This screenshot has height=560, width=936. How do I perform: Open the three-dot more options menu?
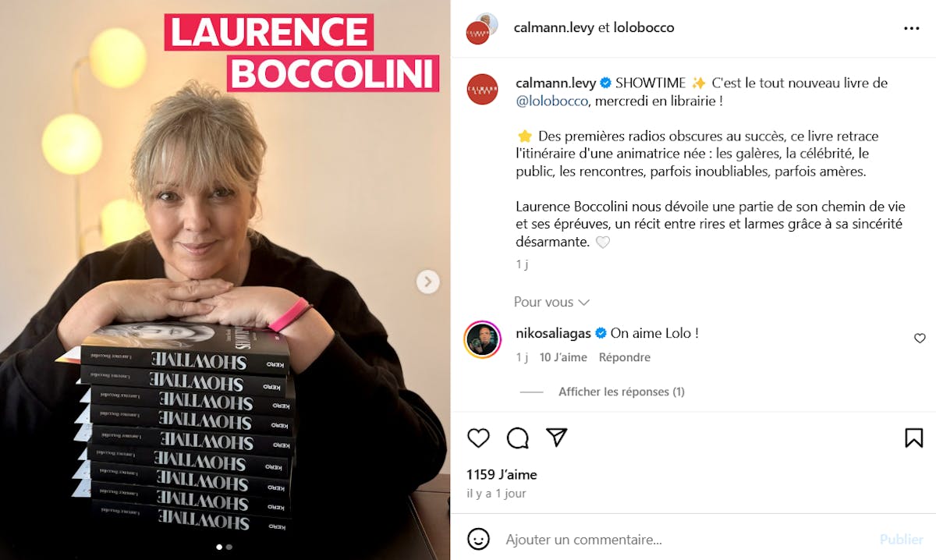(911, 28)
